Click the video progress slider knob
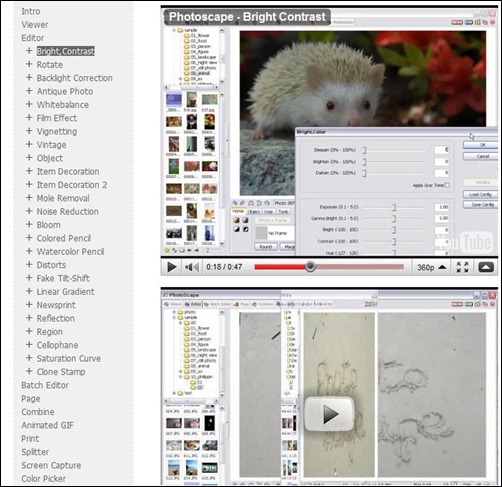Image resolution: width=502 pixels, height=487 pixels. 310,267
